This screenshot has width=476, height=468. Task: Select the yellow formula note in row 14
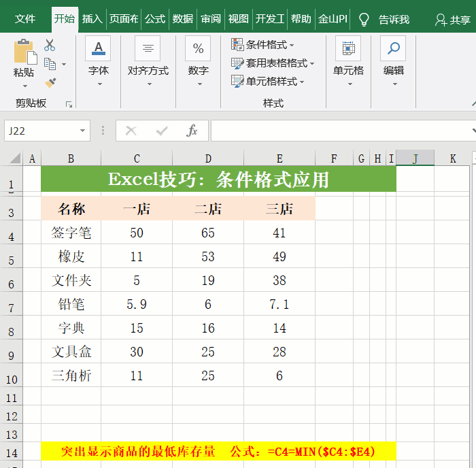218,451
